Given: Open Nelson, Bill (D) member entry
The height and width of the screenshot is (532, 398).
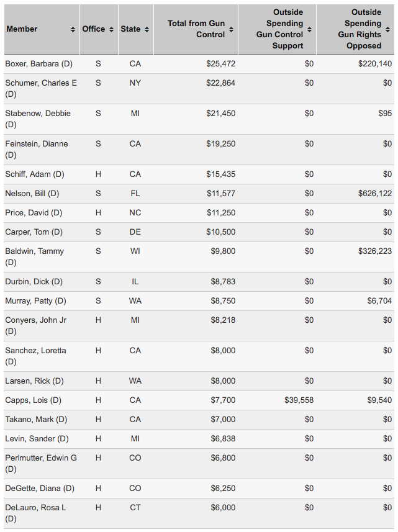Looking at the screenshot, I should [x=32, y=193].
